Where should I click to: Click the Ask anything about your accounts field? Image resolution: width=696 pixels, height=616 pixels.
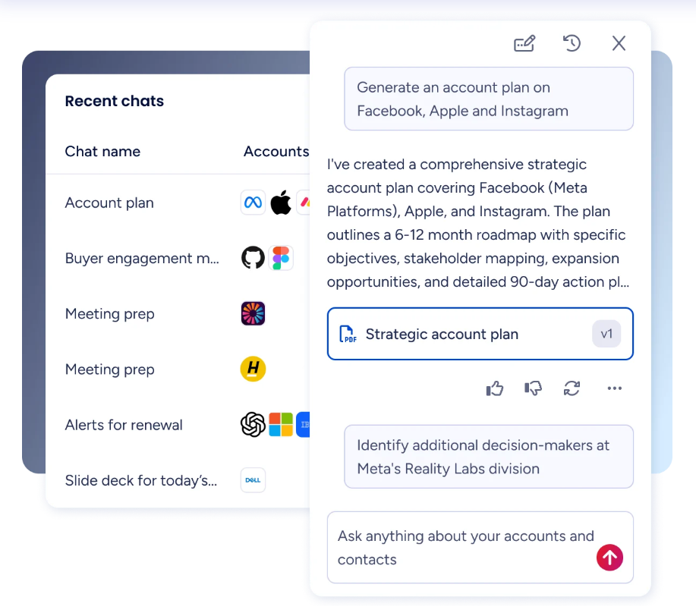[480, 547]
